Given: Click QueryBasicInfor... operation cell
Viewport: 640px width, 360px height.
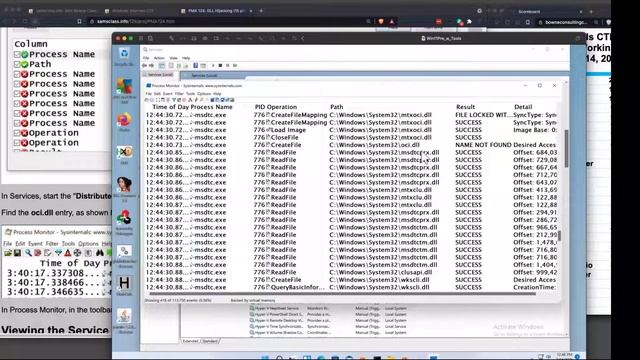Looking at the screenshot, I should [298, 287].
